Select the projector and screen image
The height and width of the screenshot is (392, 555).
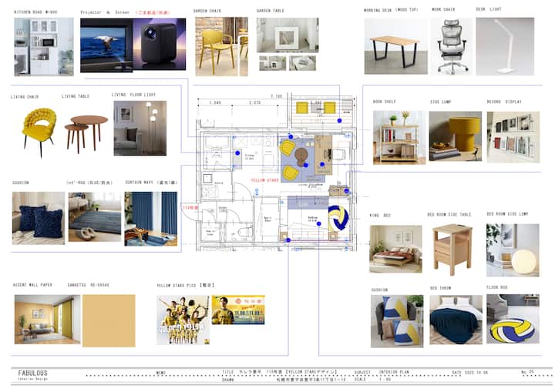tap(133, 45)
